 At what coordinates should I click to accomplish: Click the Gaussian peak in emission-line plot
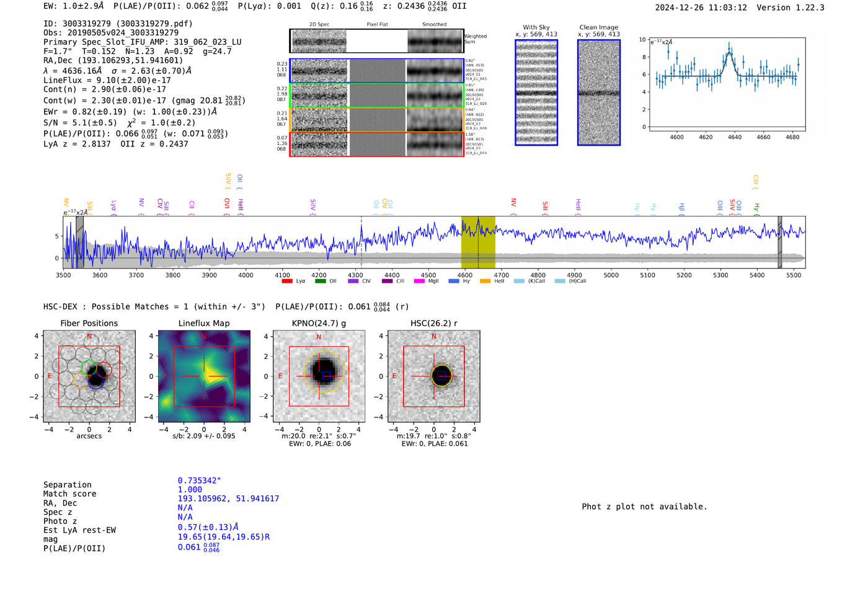pos(729,54)
